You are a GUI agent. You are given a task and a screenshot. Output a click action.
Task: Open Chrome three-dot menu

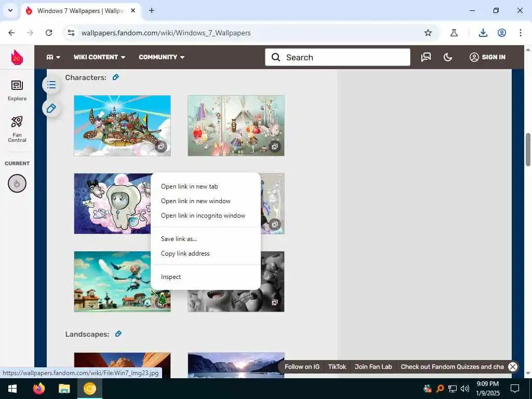coord(521,33)
